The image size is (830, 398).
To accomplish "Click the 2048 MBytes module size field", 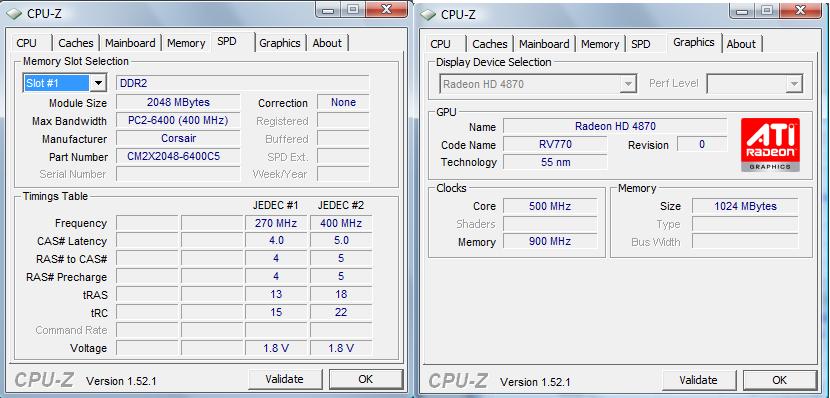I will pyautogui.click(x=178, y=102).
